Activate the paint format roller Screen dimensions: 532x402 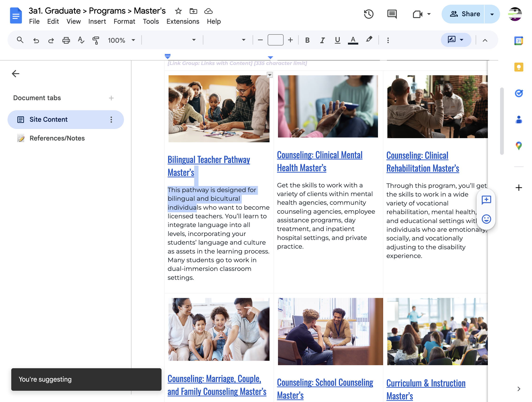click(x=96, y=40)
